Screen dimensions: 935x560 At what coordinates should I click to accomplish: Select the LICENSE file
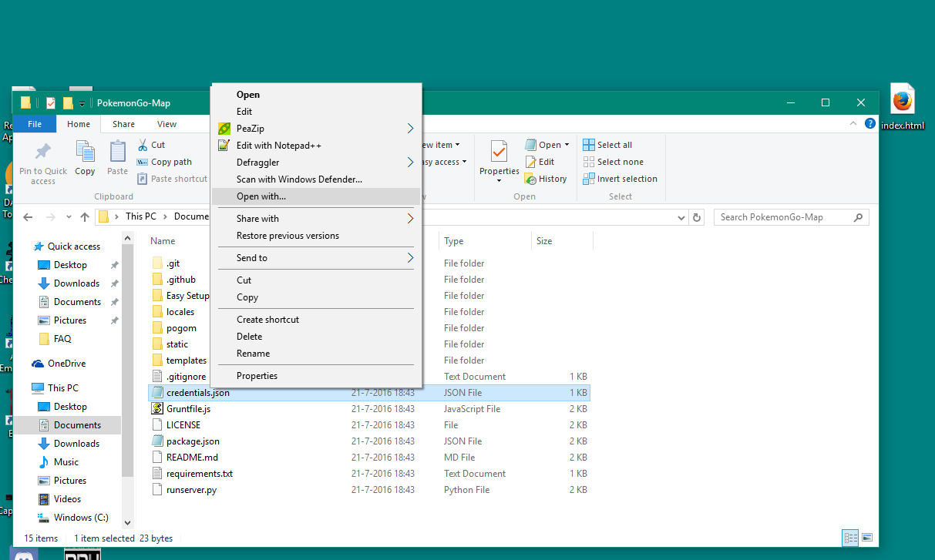click(x=370, y=425)
